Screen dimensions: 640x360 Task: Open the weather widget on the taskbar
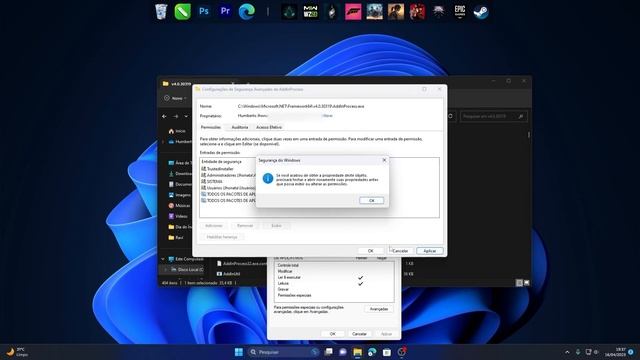(x=17, y=352)
